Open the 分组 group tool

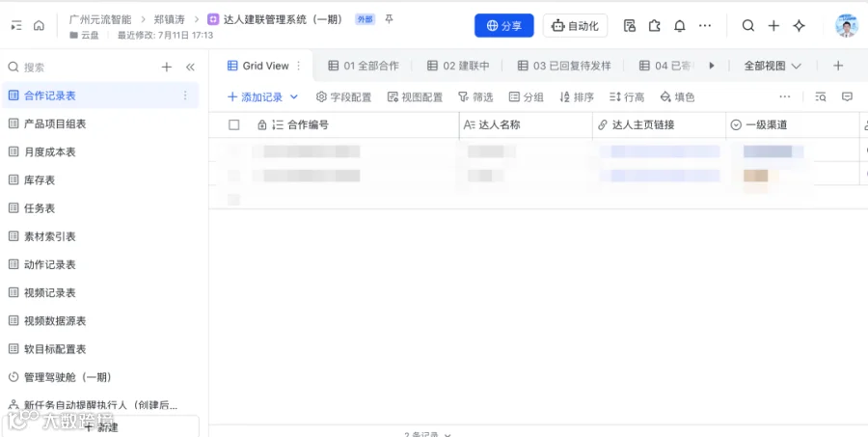coord(527,96)
